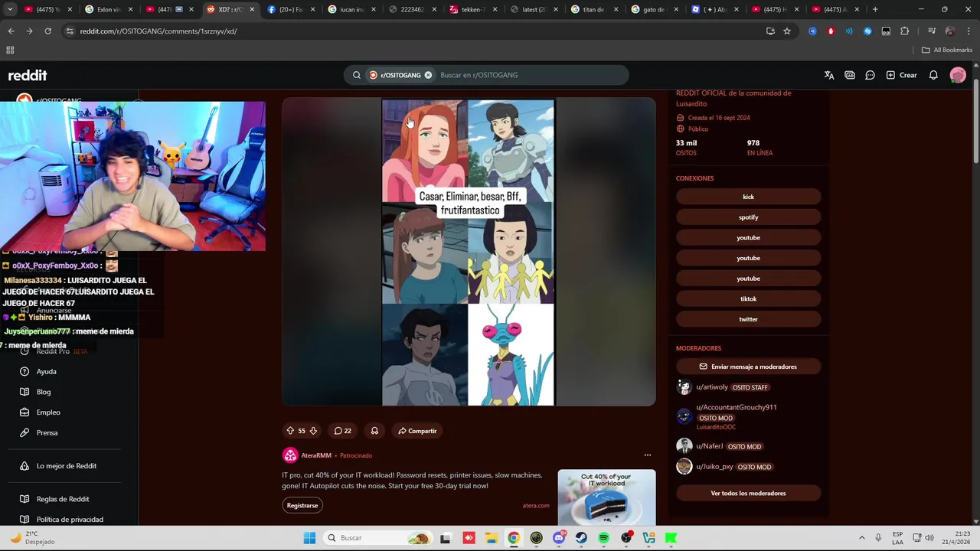The height and width of the screenshot is (551, 980).
Task: Open Discord from the taskbar
Action: tap(559, 538)
